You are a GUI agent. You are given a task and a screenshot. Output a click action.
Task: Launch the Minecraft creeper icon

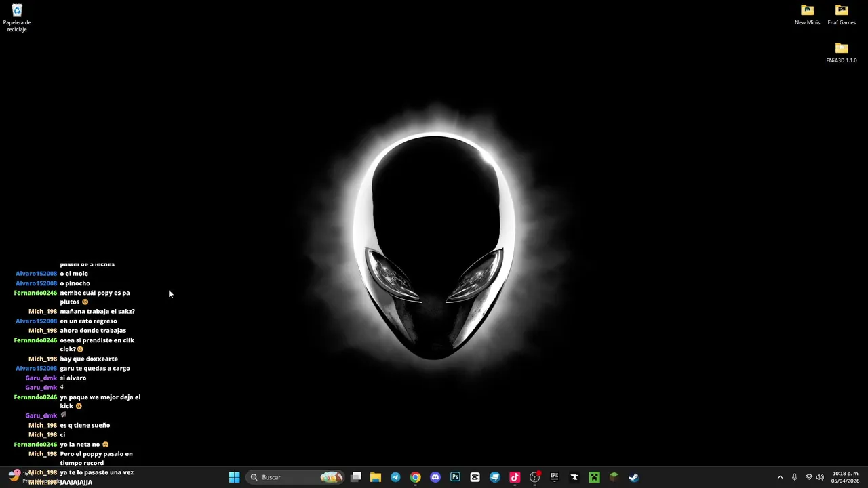[594, 477]
